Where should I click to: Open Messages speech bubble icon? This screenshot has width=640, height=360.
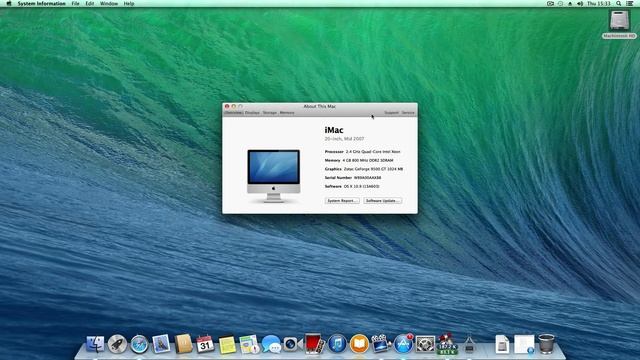point(271,344)
